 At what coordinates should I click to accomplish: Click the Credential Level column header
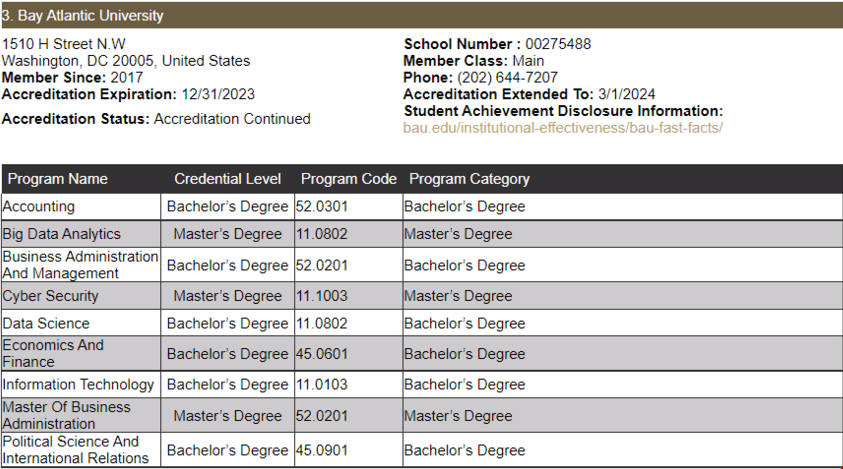(228, 179)
